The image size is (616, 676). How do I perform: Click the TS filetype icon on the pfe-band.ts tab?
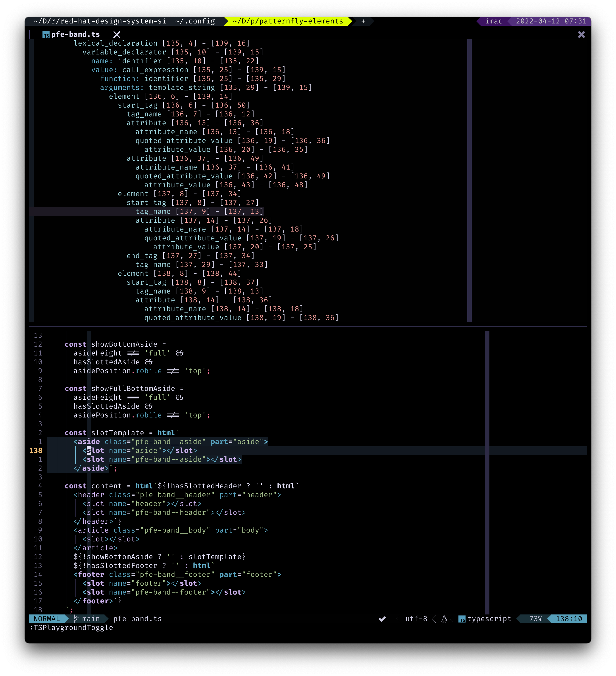(46, 35)
